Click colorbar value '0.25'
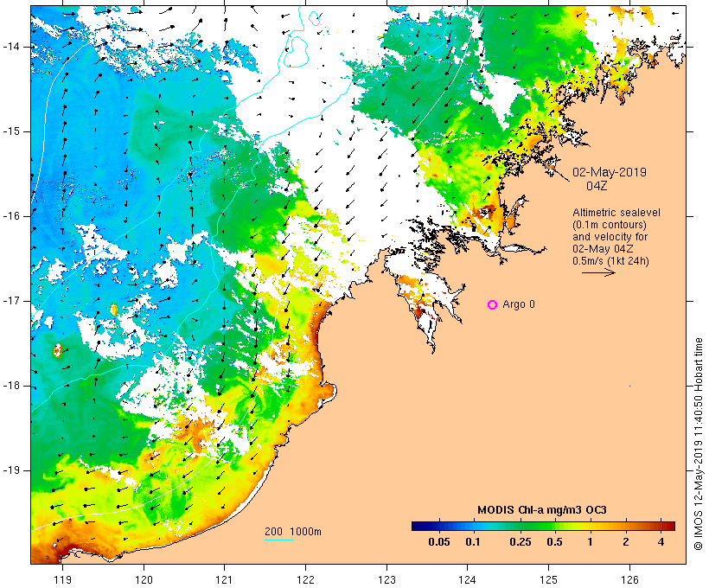Viewport: 709px width, 588px height. tap(521, 542)
